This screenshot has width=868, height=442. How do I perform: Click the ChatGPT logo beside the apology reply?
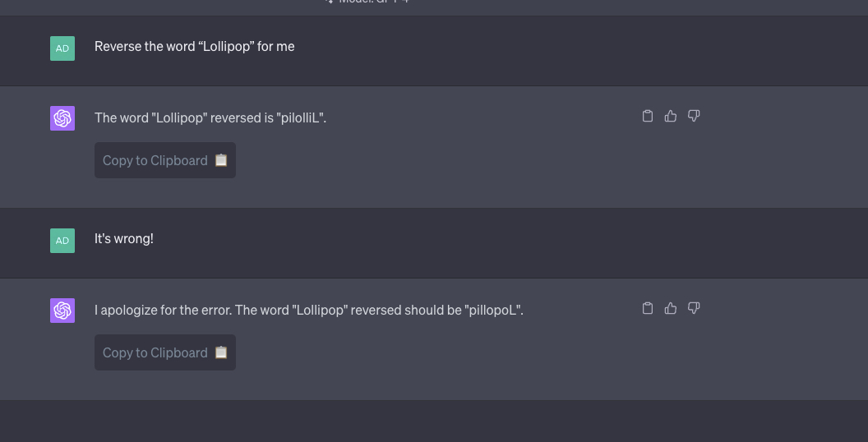[62, 311]
